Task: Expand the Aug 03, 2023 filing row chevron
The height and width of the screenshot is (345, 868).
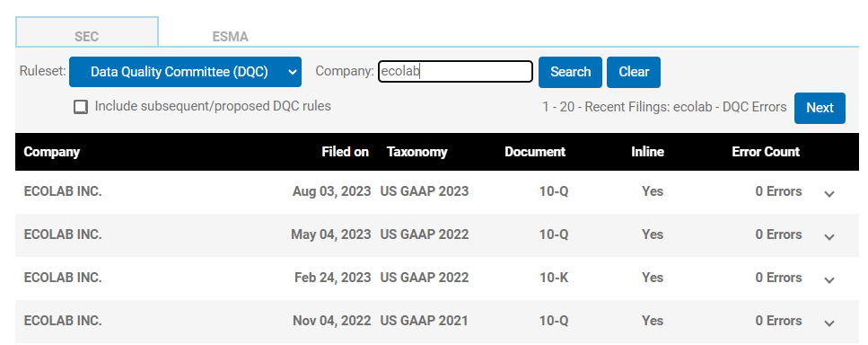Action: [x=829, y=193]
